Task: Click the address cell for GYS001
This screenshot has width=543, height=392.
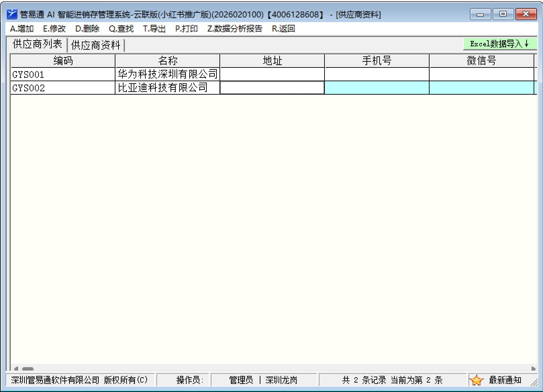Action: coord(272,74)
